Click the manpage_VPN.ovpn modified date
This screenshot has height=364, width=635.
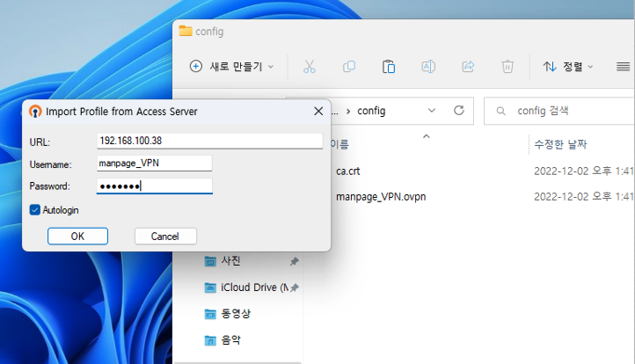(x=584, y=197)
